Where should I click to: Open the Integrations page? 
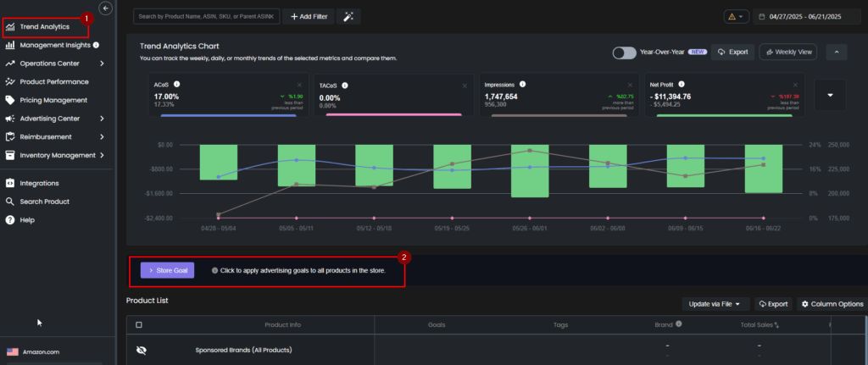(x=39, y=183)
